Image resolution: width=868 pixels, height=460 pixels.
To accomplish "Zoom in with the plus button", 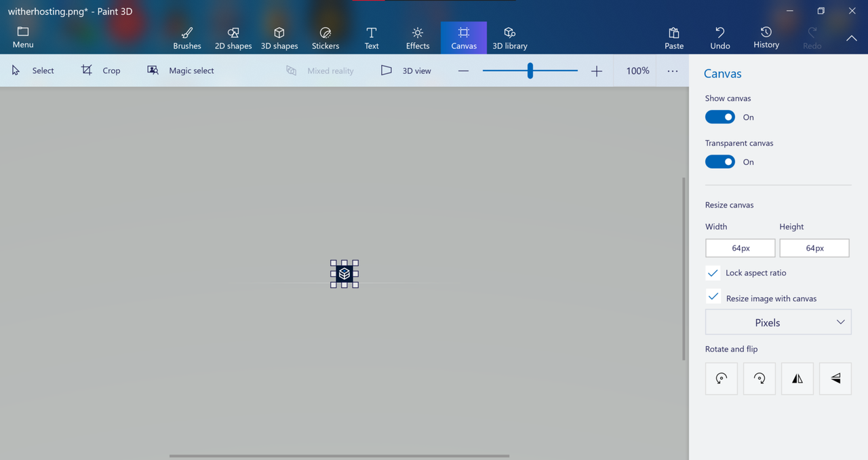I will click(597, 71).
